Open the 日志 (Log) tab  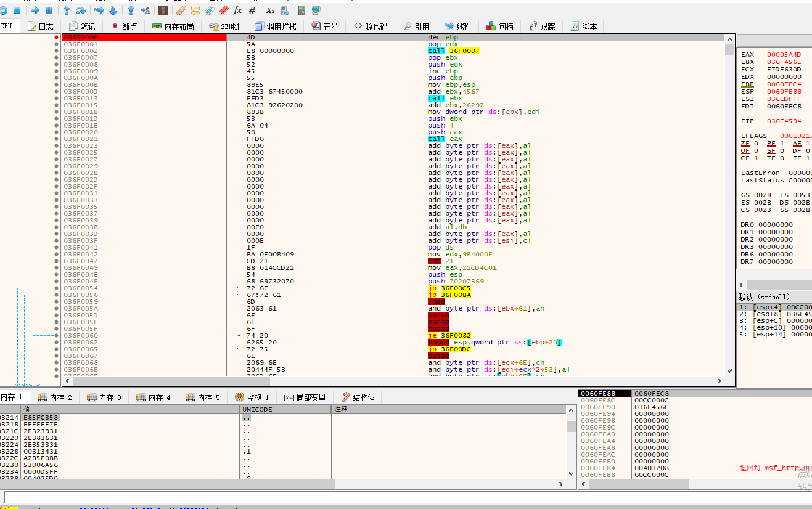(x=40, y=26)
